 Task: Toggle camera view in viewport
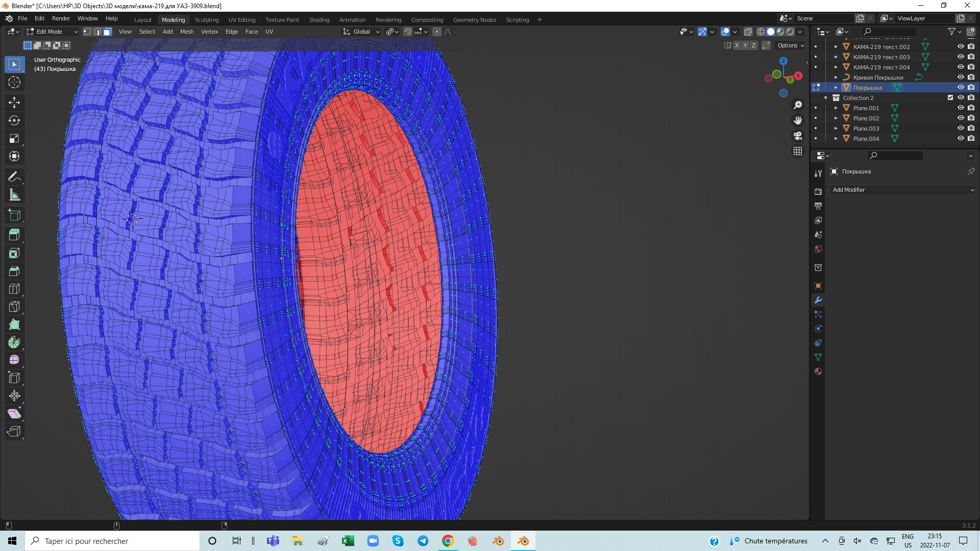click(x=798, y=136)
